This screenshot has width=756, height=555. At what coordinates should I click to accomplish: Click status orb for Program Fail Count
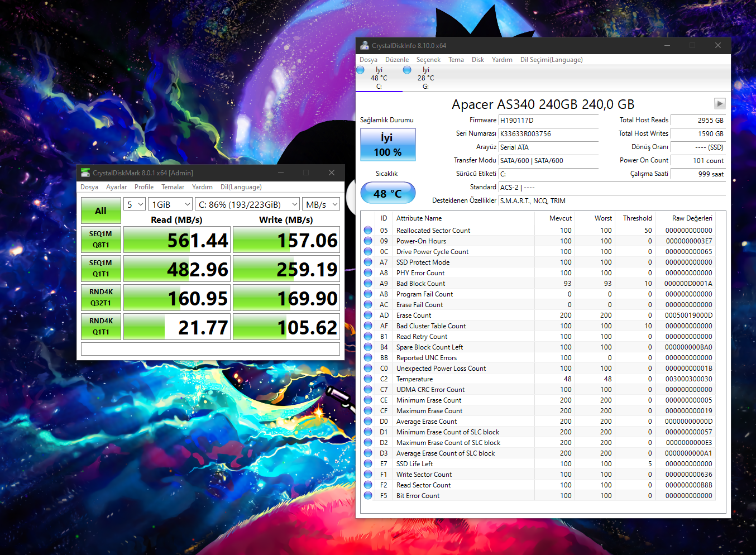click(x=368, y=294)
